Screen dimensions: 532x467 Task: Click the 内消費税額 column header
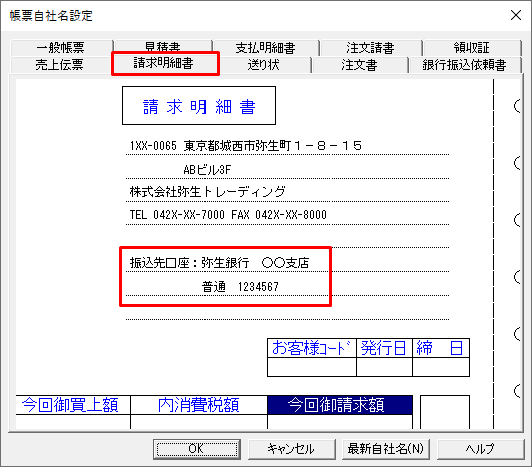pyautogui.click(x=199, y=405)
